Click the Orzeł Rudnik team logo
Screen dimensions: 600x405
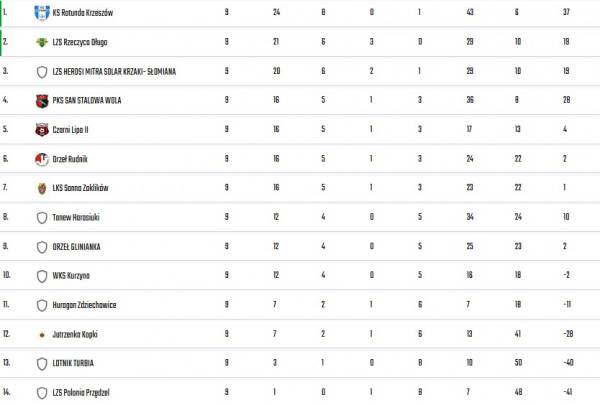41,159
